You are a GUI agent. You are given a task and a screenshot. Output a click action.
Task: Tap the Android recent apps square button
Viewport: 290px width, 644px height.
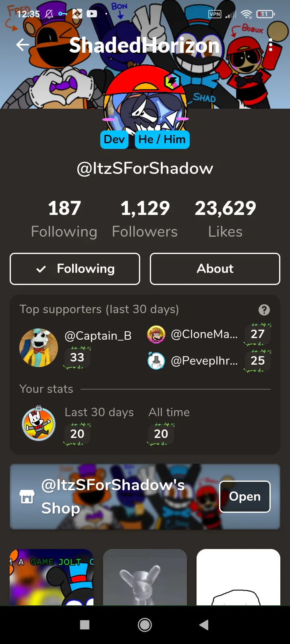coord(85,625)
